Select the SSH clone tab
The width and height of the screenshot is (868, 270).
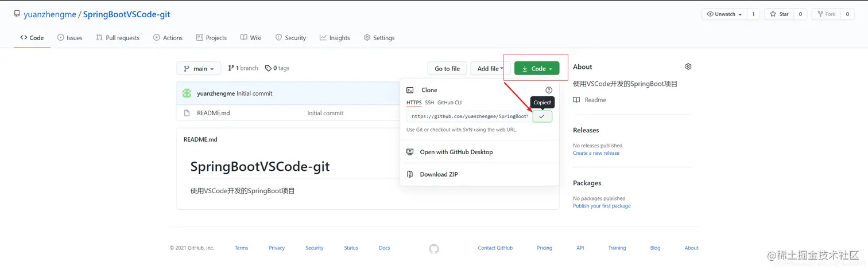429,103
